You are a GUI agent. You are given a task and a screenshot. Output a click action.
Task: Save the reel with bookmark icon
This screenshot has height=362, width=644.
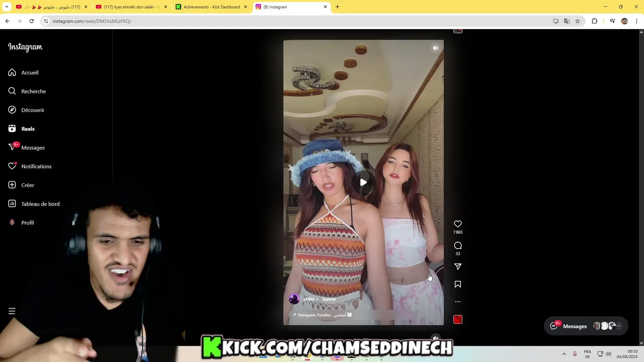point(458,284)
